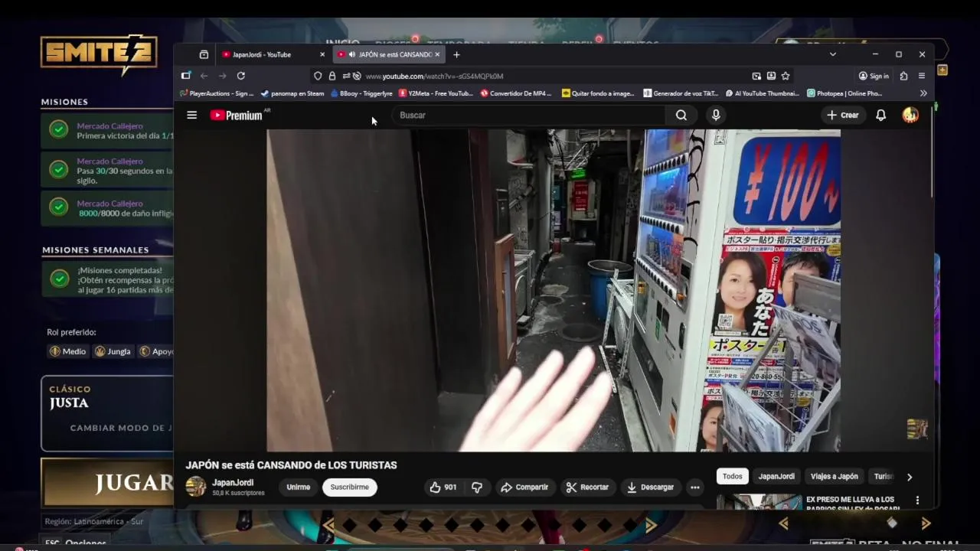Close the JAPÓN se está CANSANDO tab
Screen dimensions: 980x551
438,54
